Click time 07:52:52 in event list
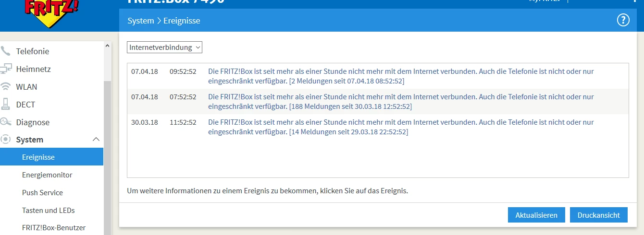The image size is (644, 235). click(x=183, y=97)
